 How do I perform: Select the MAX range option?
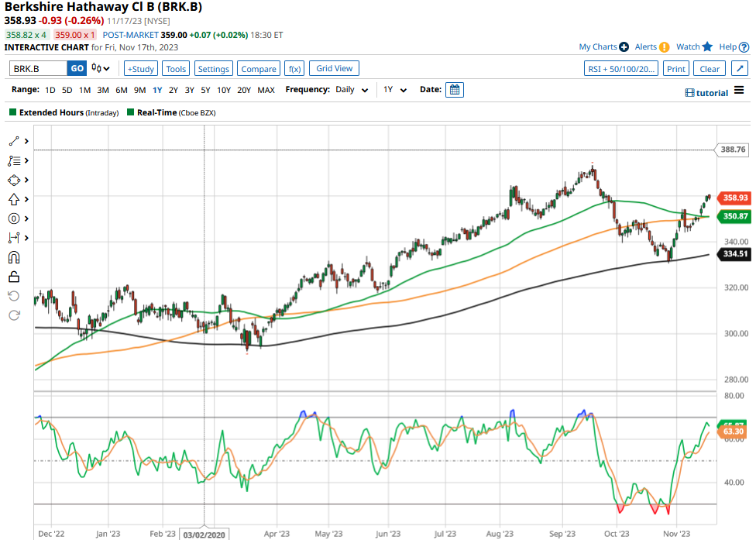266,90
